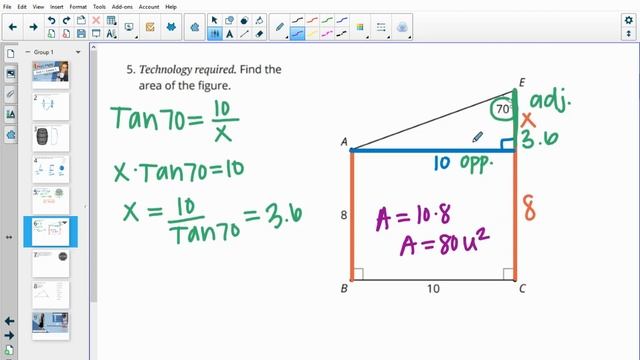Screen dimensions: 640x360
Task: Choose the purple pen line style
Action: pos(342,20)
